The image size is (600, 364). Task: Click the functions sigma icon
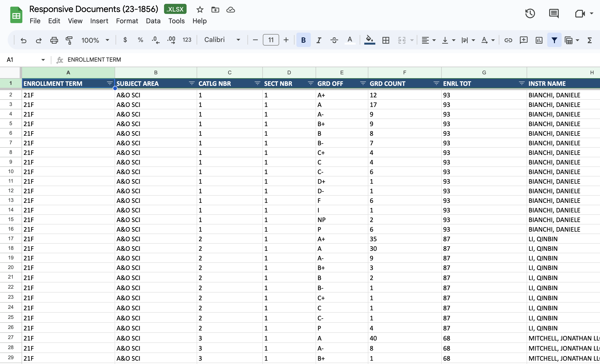tap(589, 40)
